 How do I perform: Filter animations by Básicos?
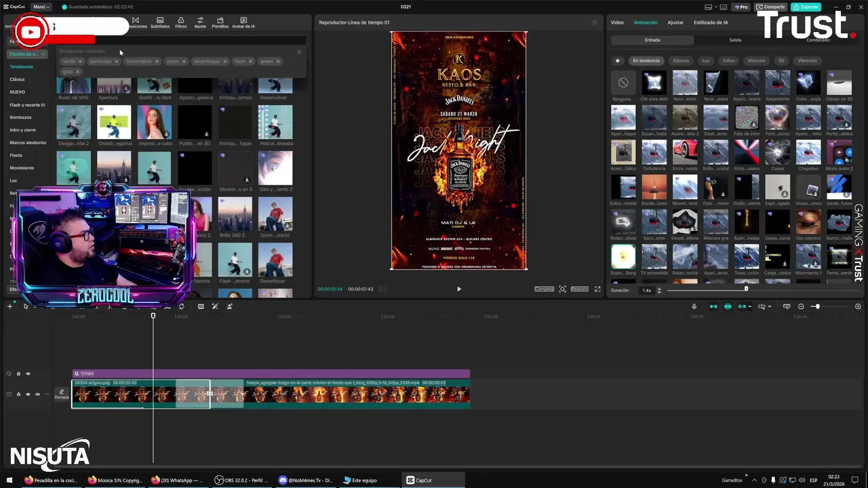(681, 60)
